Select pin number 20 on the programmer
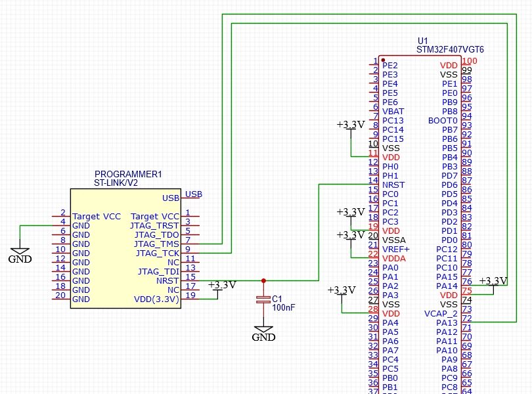The image size is (532, 394). click(x=60, y=295)
